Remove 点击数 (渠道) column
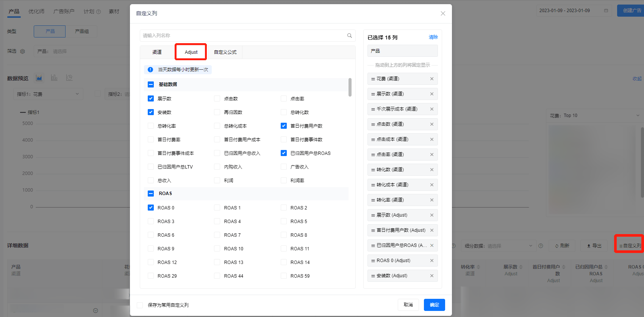This screenshot has height=317, width=644. [x=431, y=124]
